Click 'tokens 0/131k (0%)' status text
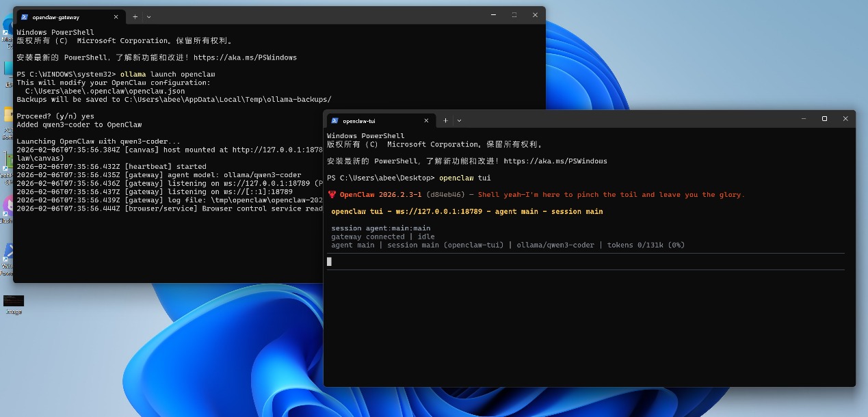Viewport: 868px width, 417px height. (646, 245)
